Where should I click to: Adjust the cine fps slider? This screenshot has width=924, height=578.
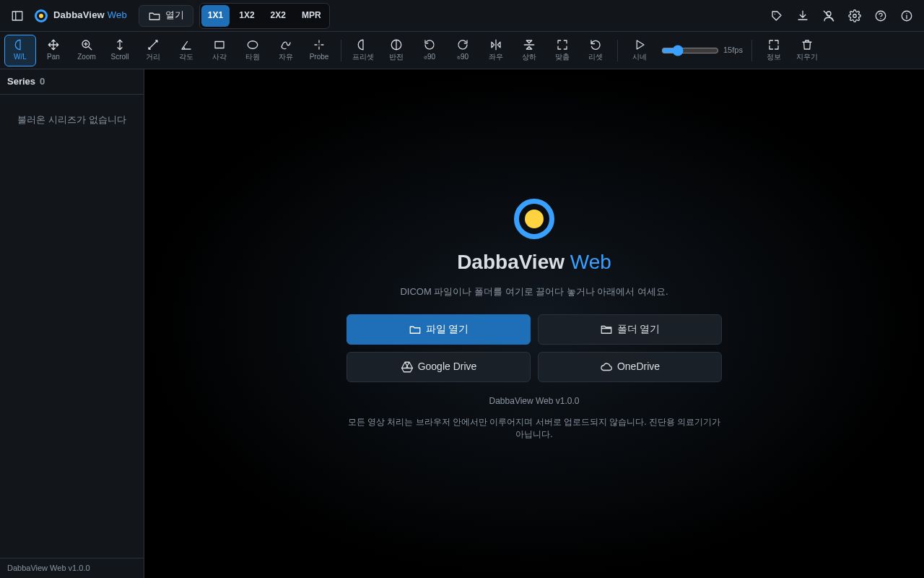(x=690, y=51)
